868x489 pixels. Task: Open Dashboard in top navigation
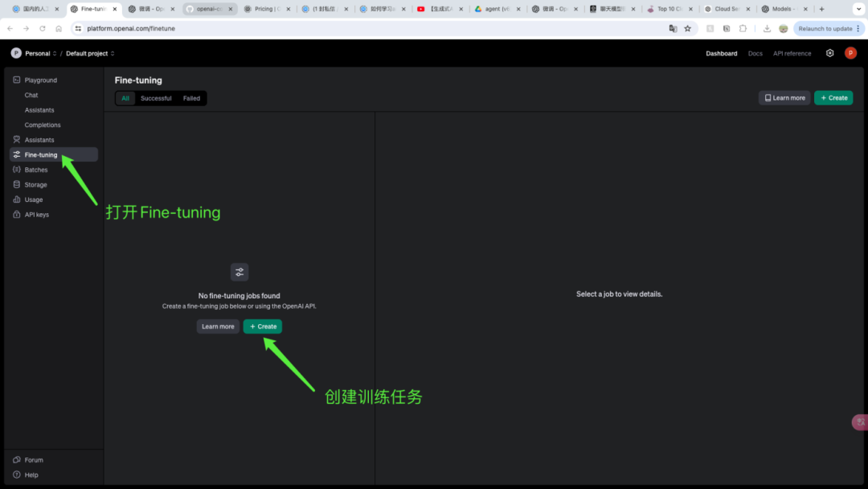[x=721, y=54]
